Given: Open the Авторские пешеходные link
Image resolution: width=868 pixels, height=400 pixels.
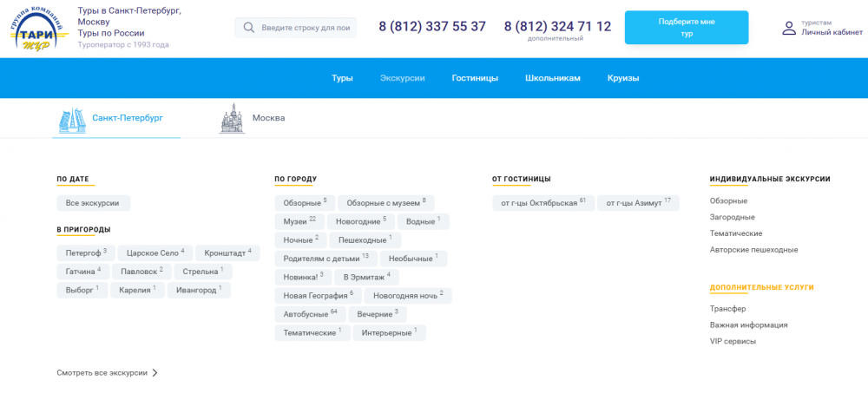Looking at the screenshot, I should (x=753, y=250).
